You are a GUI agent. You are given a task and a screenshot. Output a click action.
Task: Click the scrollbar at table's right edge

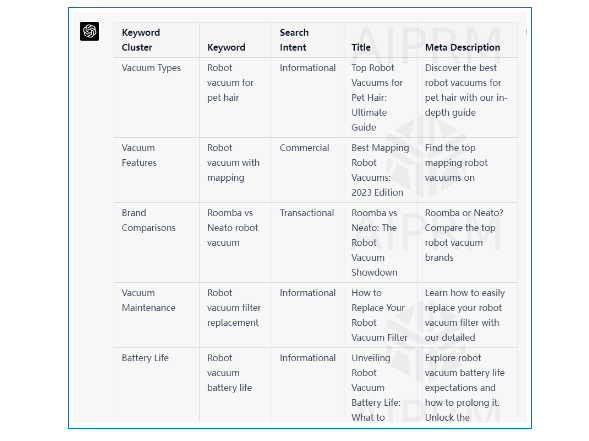[x=526, y=32]
